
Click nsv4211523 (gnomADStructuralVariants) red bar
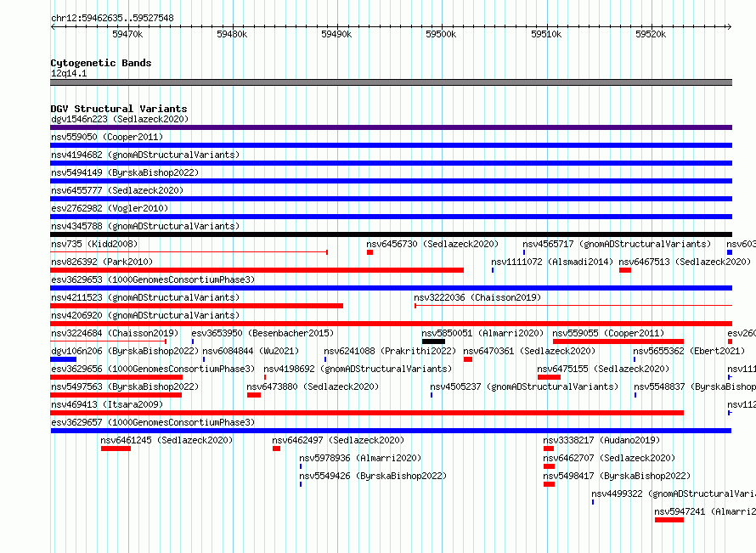click(x=197, y=306)
